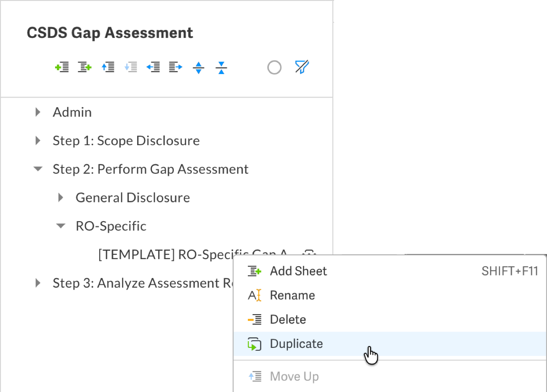Choose Add Sheet from context menu
Screen dimensions: 547x392
click(390, 271)
